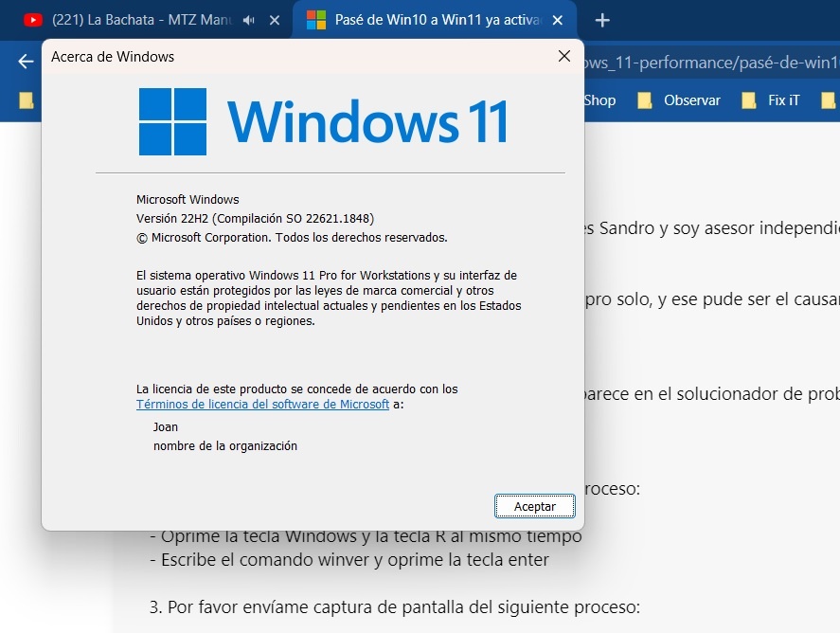This screenshot has width=840, height=633.
Task: Click 'nombre de la organización' text
Action: [225, 446]
